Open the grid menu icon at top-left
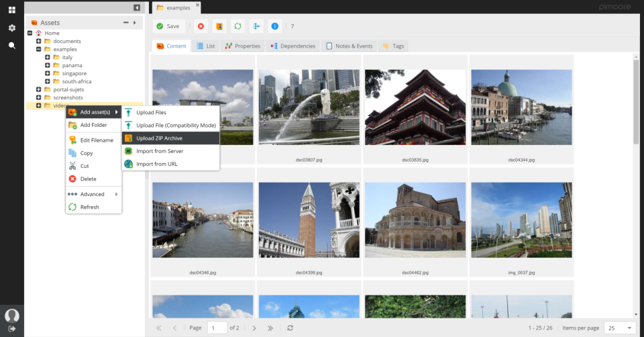The width and height of the screenshot is (644, 337). pos(11,10)
